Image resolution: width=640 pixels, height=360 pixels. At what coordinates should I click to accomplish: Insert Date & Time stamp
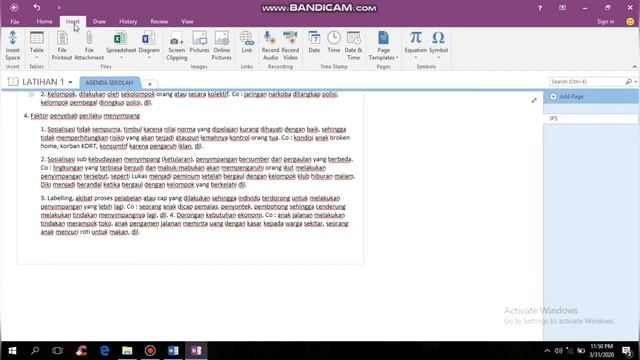[353, 45]
